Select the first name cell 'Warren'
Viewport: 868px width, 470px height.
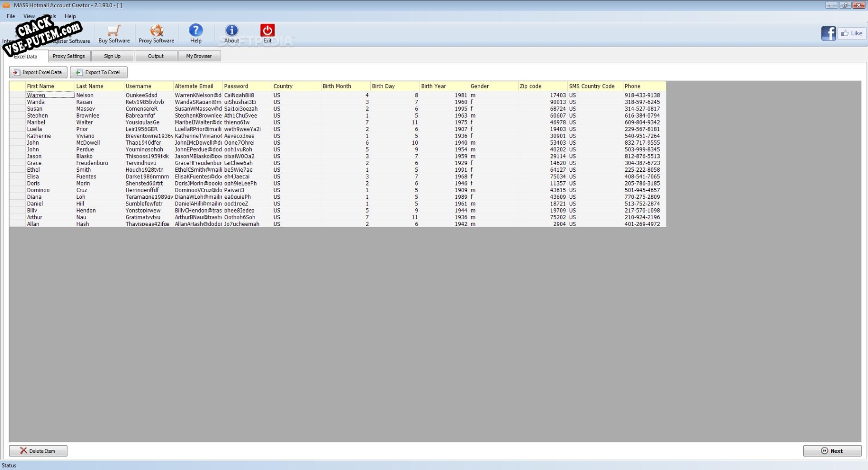50,95
